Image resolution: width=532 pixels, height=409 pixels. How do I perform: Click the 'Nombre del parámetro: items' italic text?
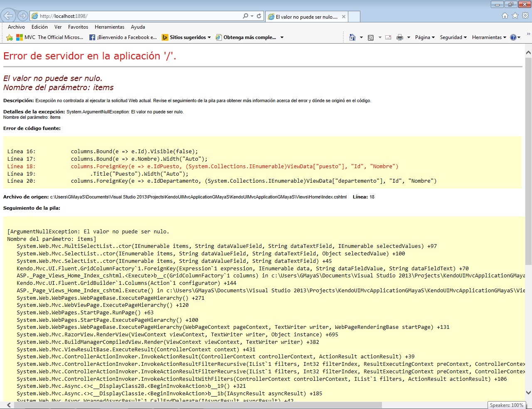(x=58, y=88)
